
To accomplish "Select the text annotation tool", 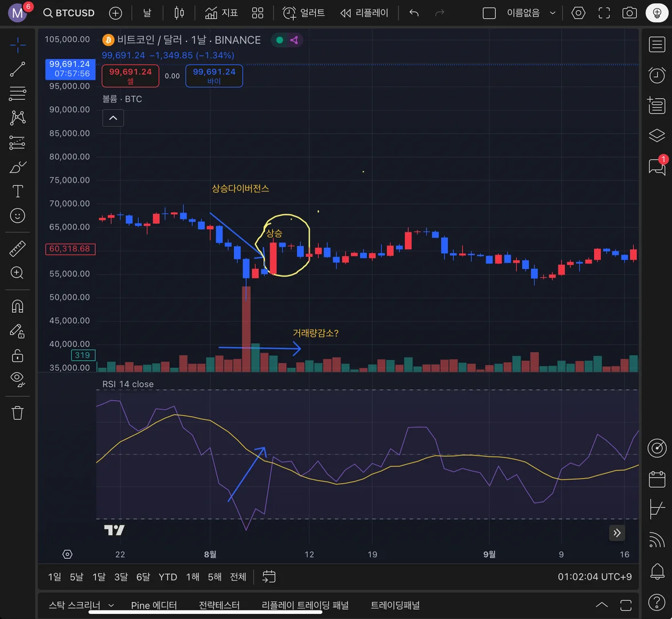I will tap(18, 191).
